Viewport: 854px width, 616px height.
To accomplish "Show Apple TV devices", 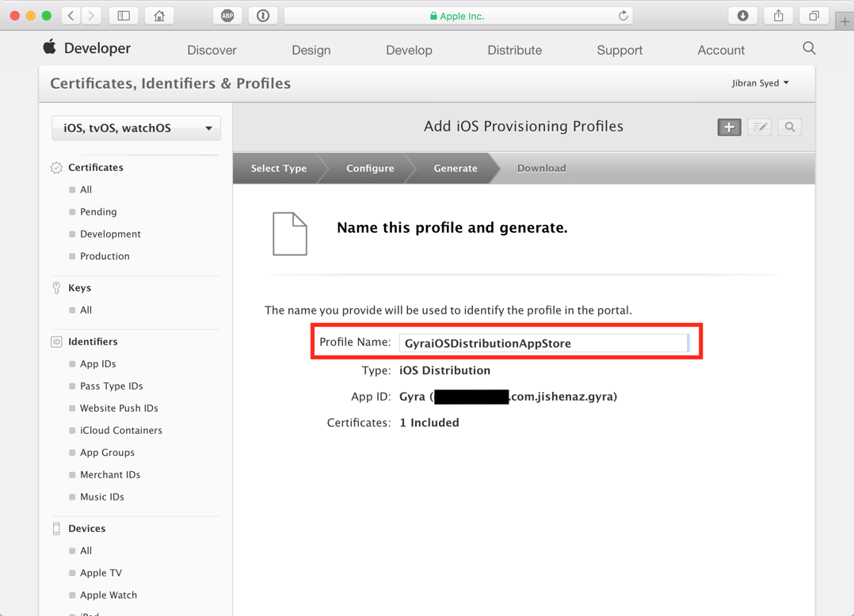I will click(x=101, y=573).
